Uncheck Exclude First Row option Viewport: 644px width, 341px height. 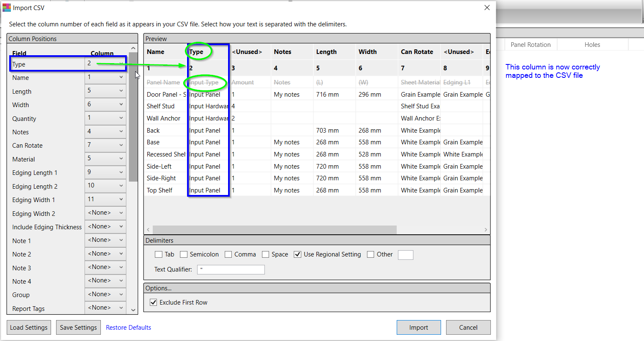point(154,303)
